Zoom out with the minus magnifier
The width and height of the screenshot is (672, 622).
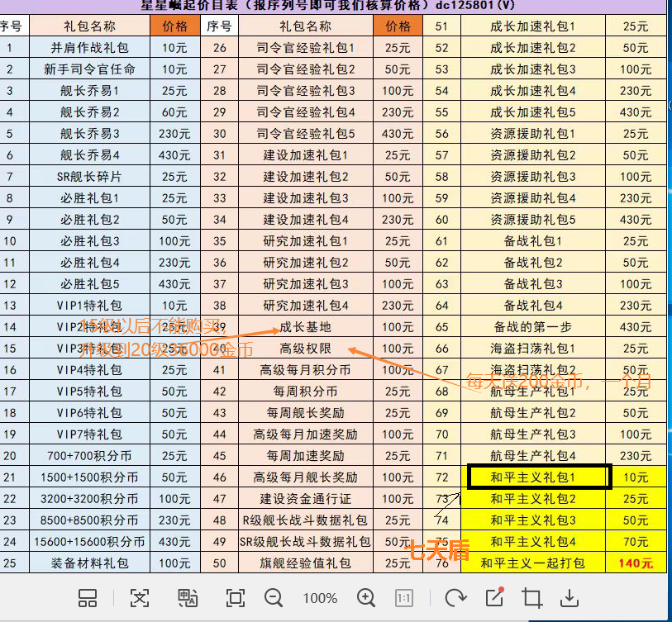(x=274, y=598)
